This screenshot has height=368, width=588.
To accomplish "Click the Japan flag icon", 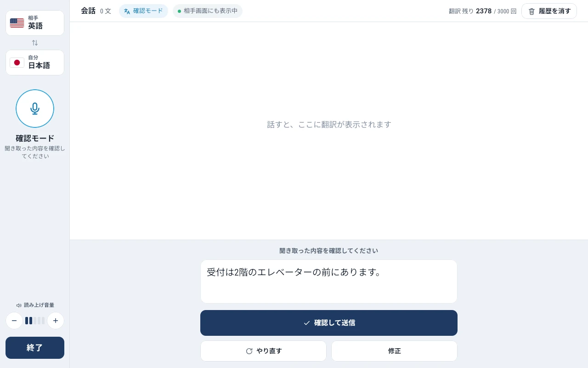I will (x=17, y=63).
